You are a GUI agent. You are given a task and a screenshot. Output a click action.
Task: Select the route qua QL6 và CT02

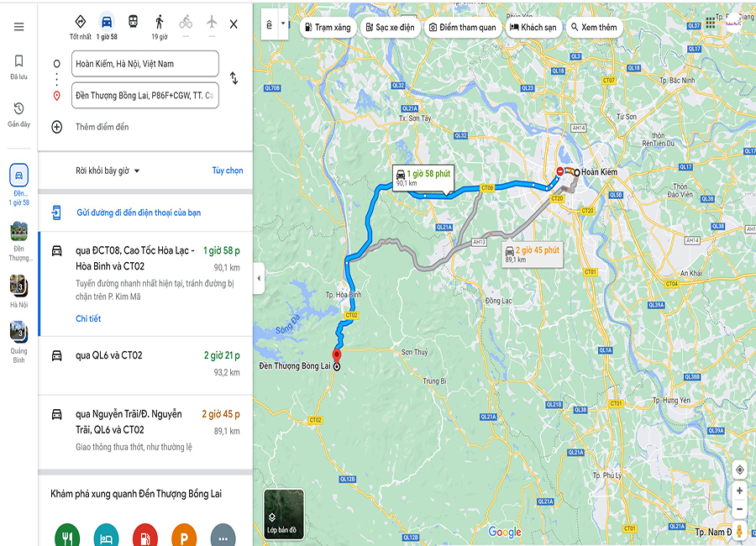coord(145,365)
